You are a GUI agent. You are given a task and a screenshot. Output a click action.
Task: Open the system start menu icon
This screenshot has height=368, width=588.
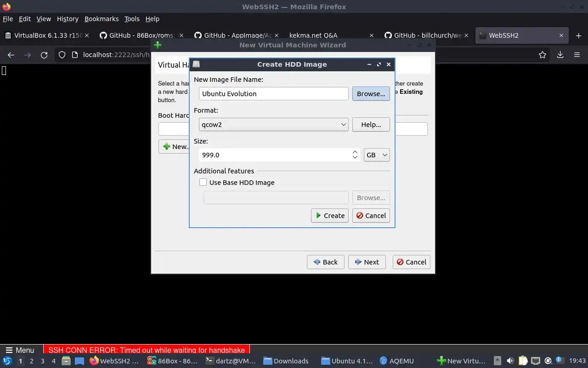point(7,361)
